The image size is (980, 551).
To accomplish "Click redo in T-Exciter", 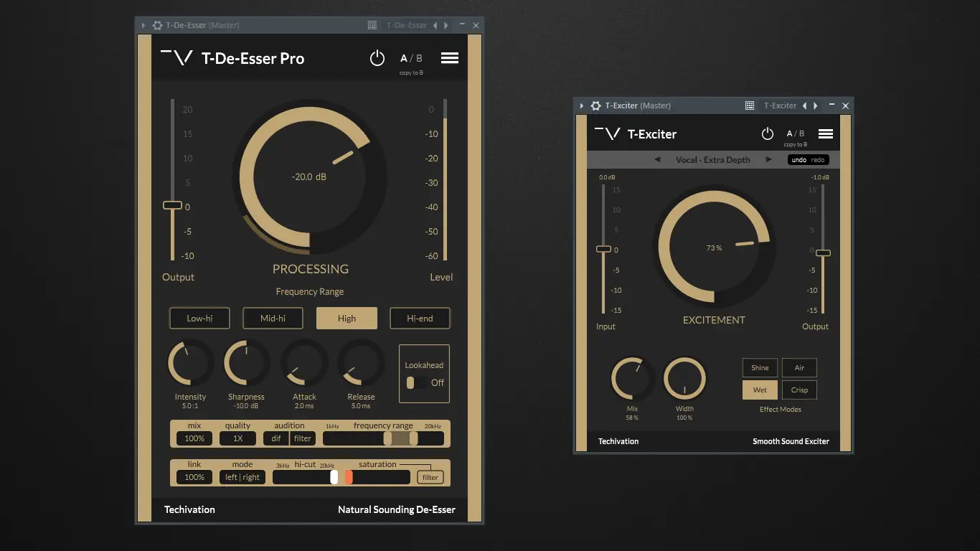I will (818, 160).
